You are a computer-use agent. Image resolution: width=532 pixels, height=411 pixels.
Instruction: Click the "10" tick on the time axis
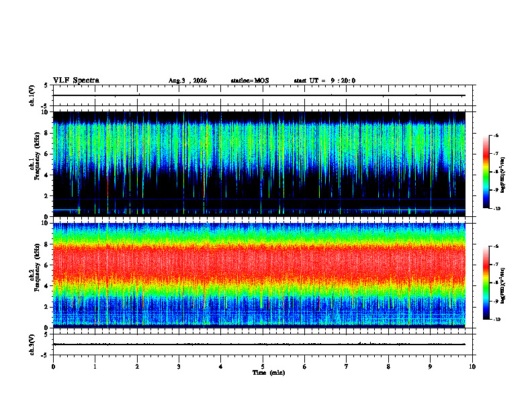[x=472, y=367]
